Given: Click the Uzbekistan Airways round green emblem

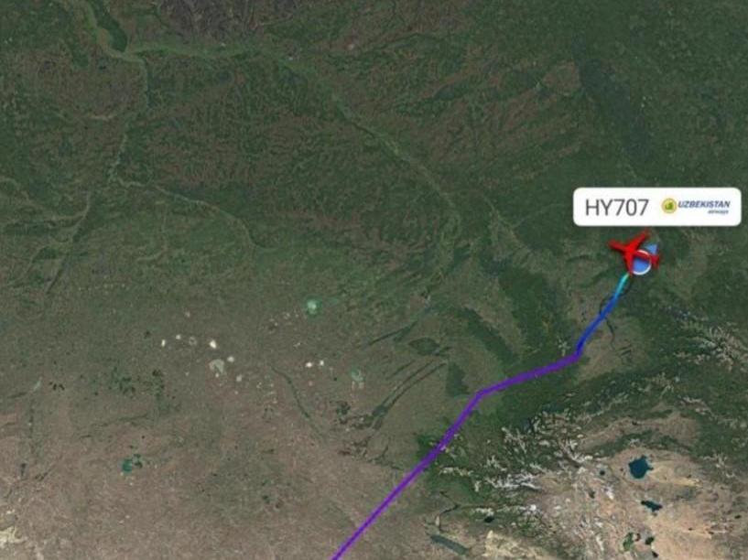Looking at the screenshot, I should pos(669,206).
